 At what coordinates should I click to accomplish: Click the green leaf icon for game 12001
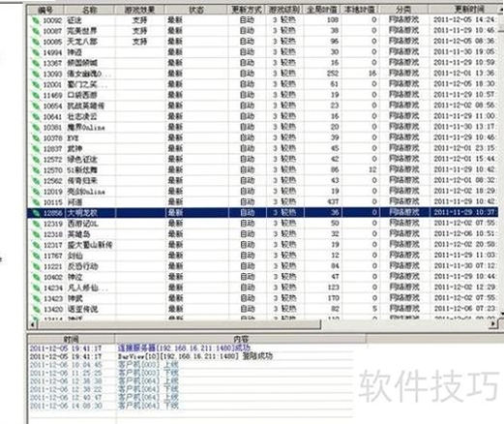click(x=35, y=84)
